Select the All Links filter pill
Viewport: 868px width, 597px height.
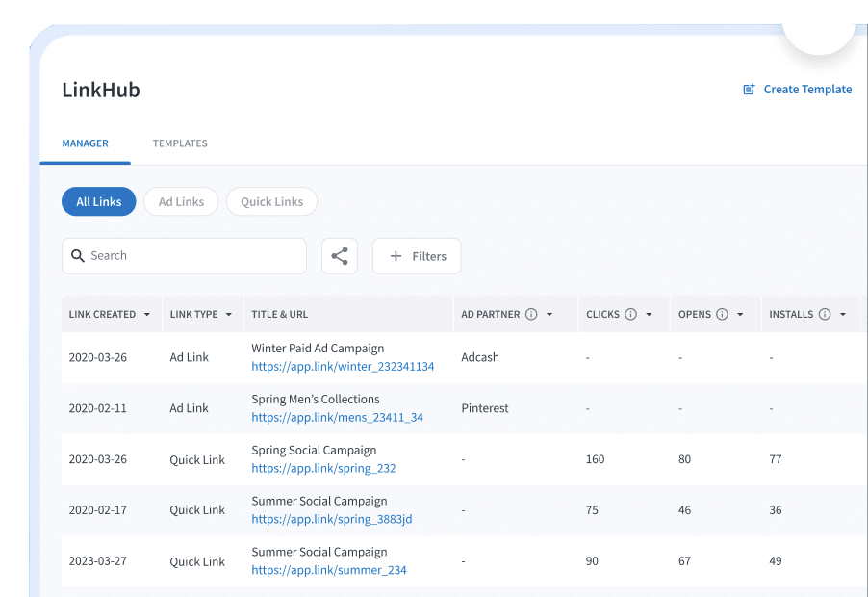pyautogui.click(x=99, y=202)
